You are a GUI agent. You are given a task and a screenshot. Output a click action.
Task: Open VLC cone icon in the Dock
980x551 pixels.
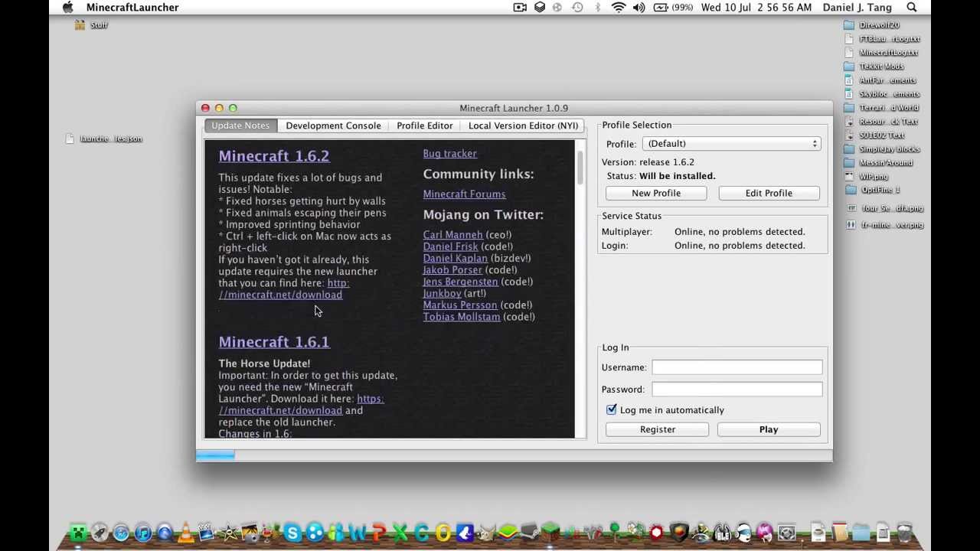point(185,533)
